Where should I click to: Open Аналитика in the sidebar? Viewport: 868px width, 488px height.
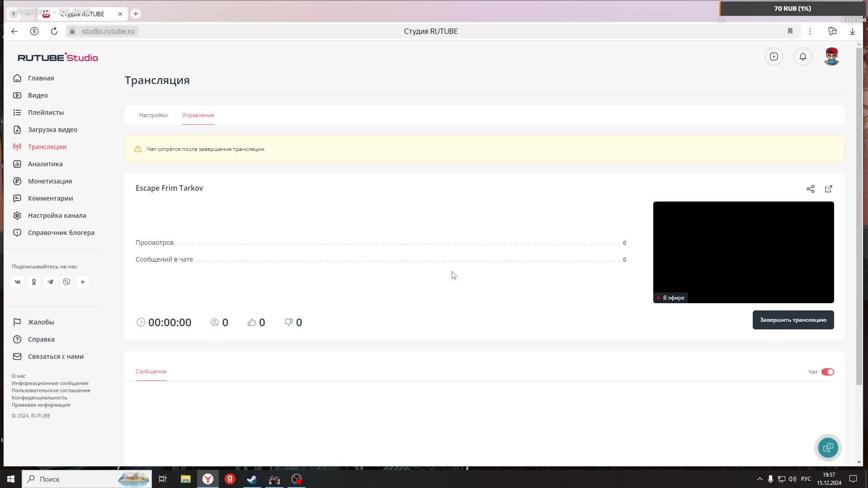(x=45, y=164)
